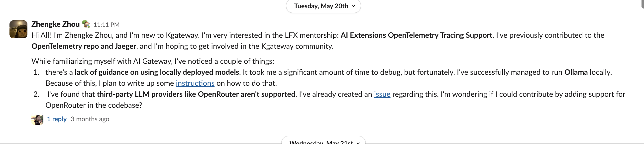
Task: Click the chevron beside Wednesday, May 21st
Action: (x=358, y=142)
